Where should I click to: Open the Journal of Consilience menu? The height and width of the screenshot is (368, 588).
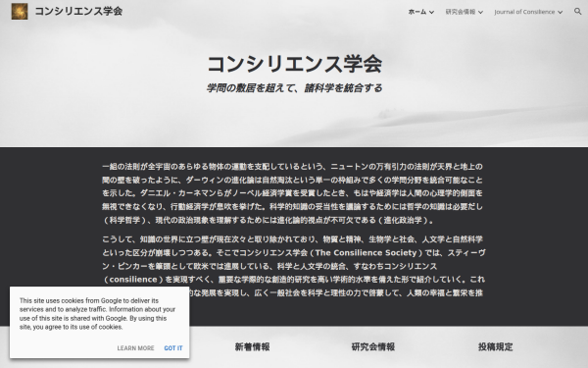coord(524,12)
